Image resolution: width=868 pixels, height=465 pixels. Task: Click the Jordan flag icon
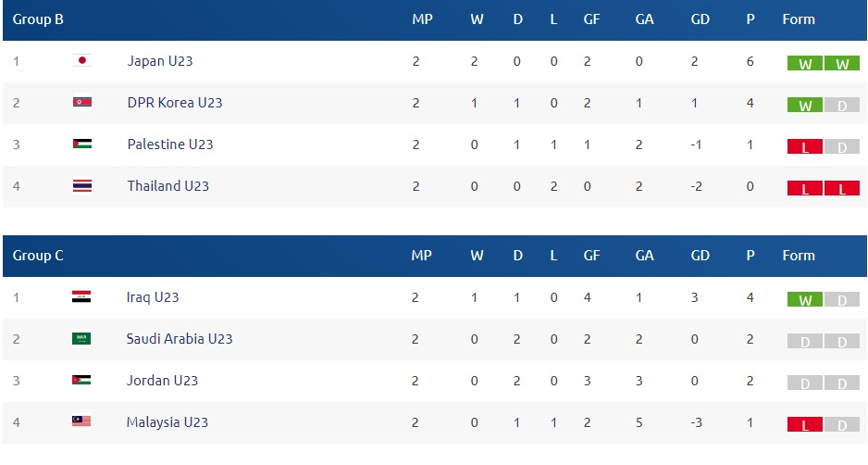click(x=81, y=380)
